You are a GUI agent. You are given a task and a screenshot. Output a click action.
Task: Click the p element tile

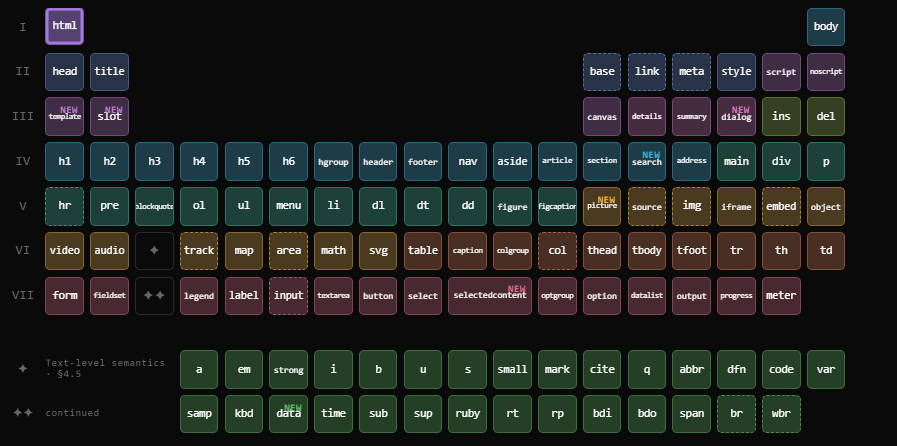point(825,162)
